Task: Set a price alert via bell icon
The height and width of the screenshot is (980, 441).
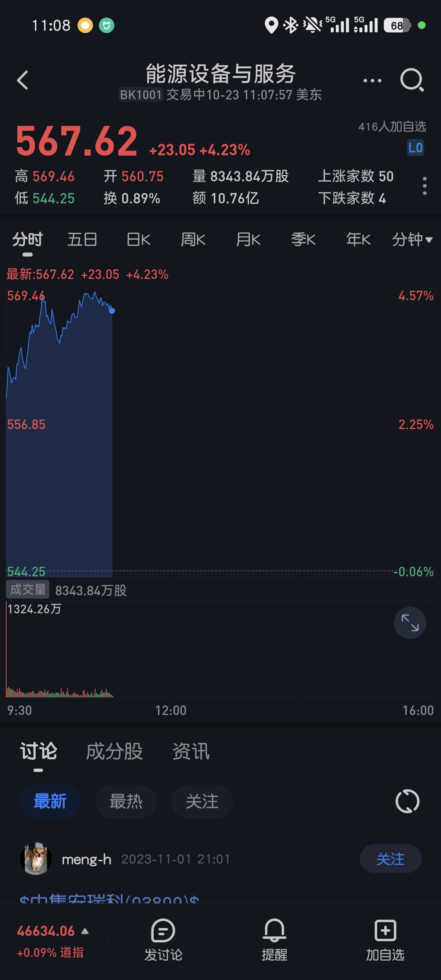Action: pos(274,931)
